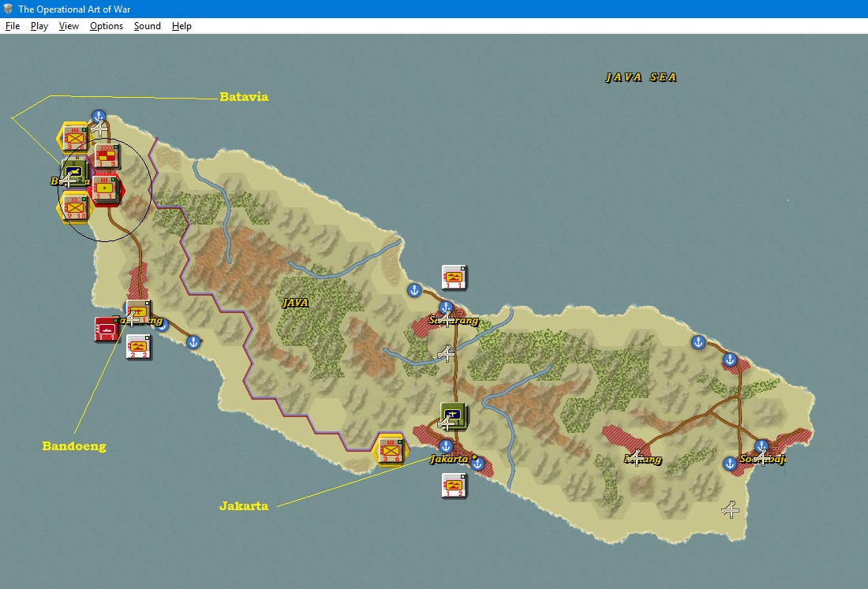The image size is (868, 589).
Task: Click the airfield icon on Soerabaja label
Action: coord(762,458)
